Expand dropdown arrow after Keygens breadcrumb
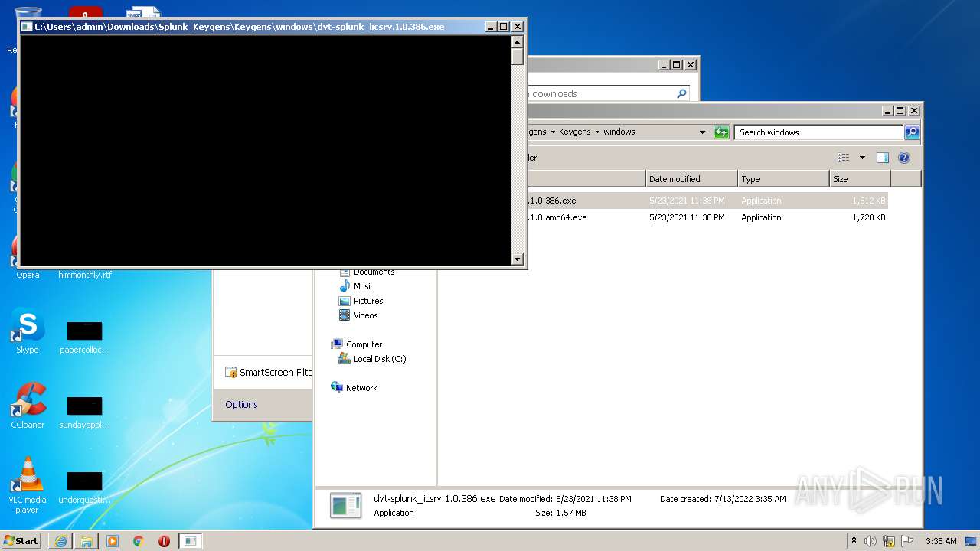The image size is (980, 551). (x=596, y=132)
